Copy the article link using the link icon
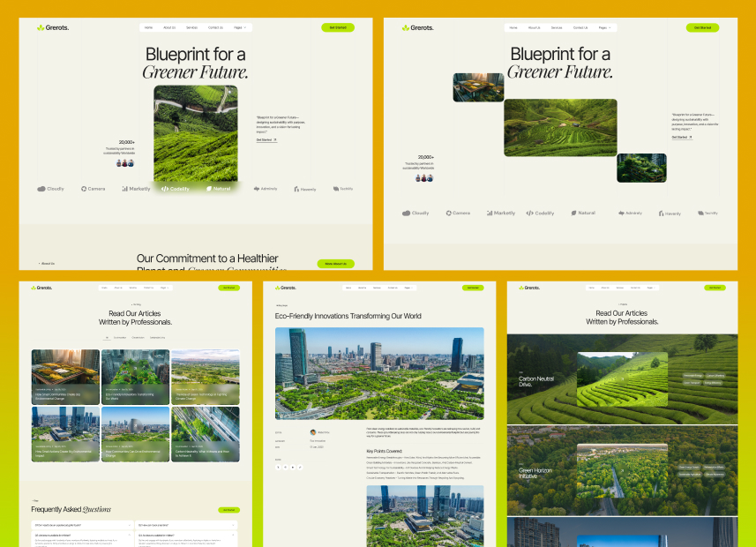Image resolution: width=756 pixels, height=547 pixels. pyautogui.click(x=300, y=467)
